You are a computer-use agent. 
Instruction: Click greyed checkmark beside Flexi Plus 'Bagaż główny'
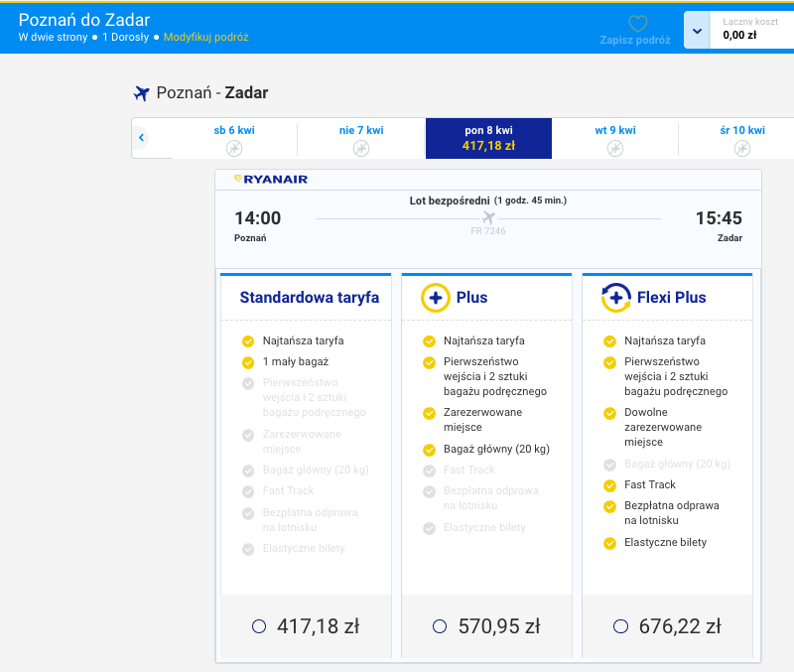tap(609, 465)
